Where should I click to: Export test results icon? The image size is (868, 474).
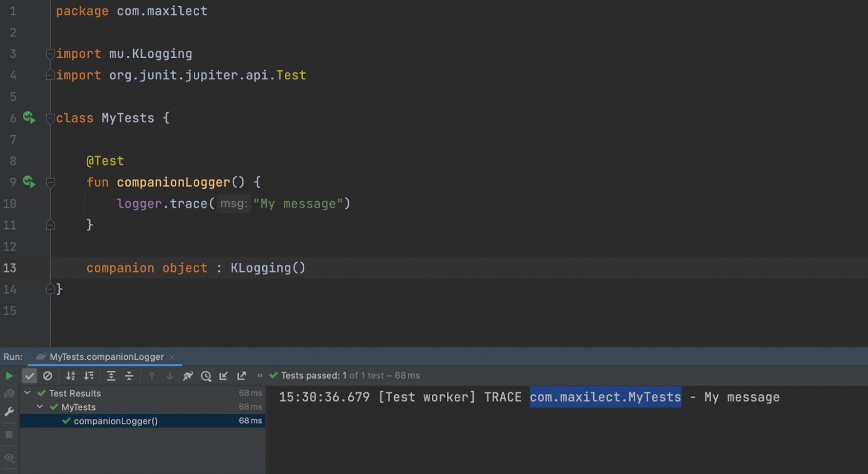coord(241,376)
